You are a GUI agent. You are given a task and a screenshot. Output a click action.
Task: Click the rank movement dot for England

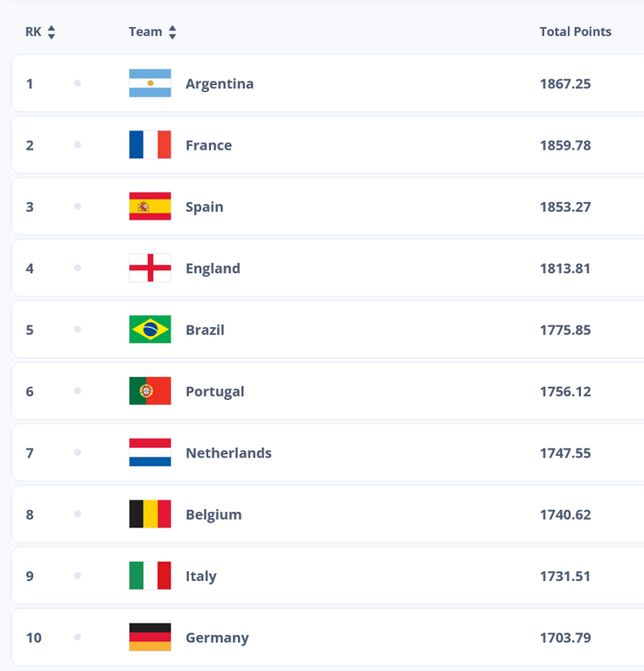point(78,268)
